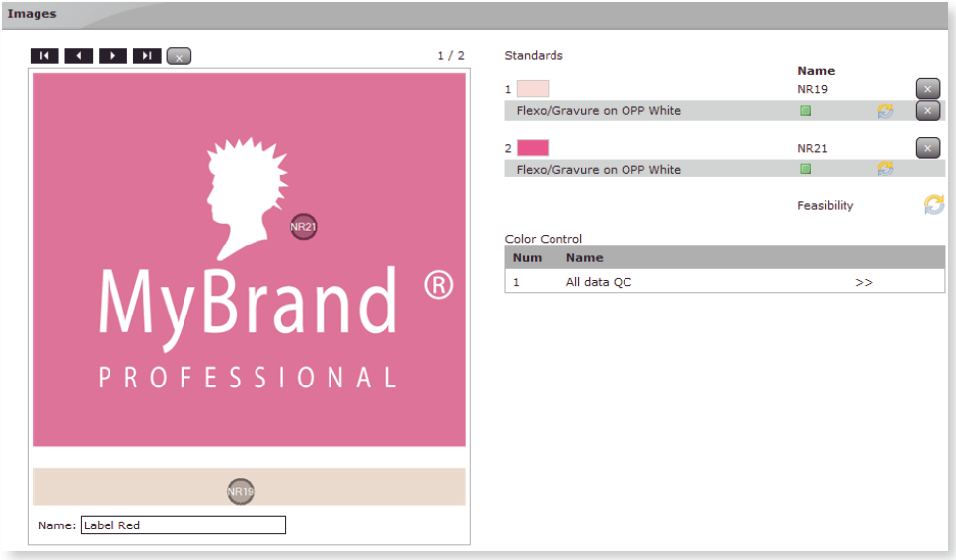Click the NR19 marker on the beige strip
The width and height of the screenshot is (956, 560).
(240, 491)
